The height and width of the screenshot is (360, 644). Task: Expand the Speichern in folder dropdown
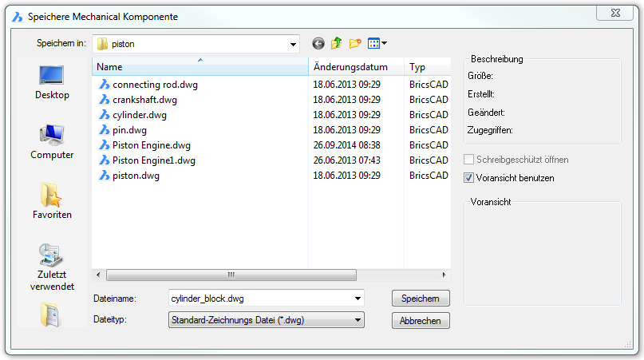tap(293, 45)
